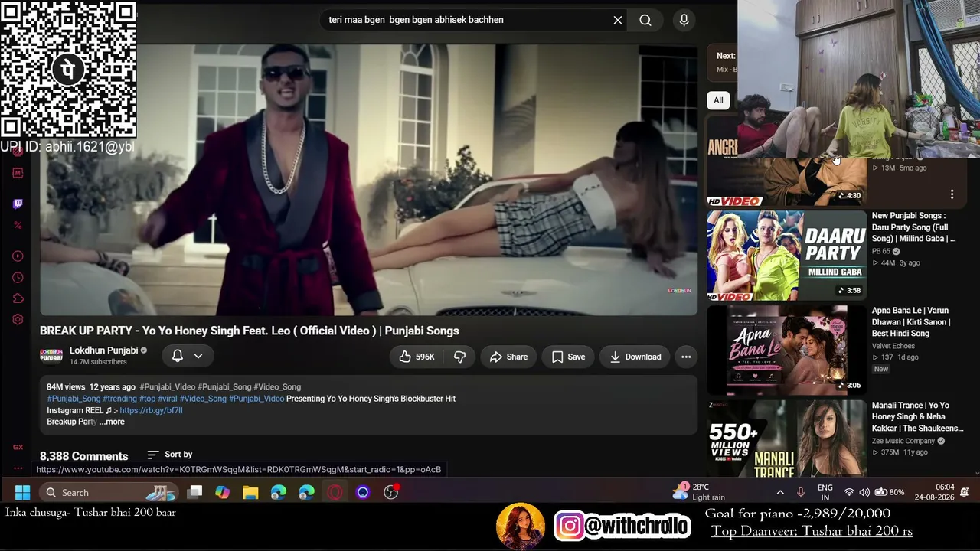Open ENG IN language switcher
The image size is (980, 551).
(825, 492)
